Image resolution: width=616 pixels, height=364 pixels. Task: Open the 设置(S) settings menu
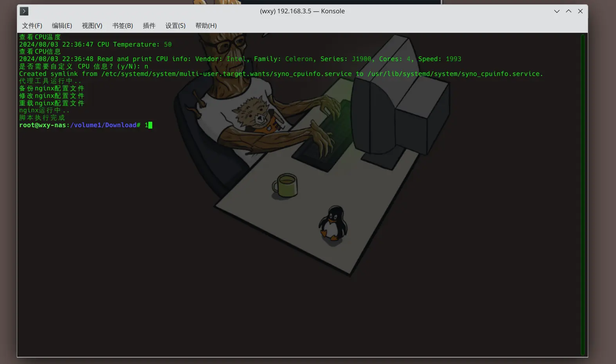click(175, 26)
